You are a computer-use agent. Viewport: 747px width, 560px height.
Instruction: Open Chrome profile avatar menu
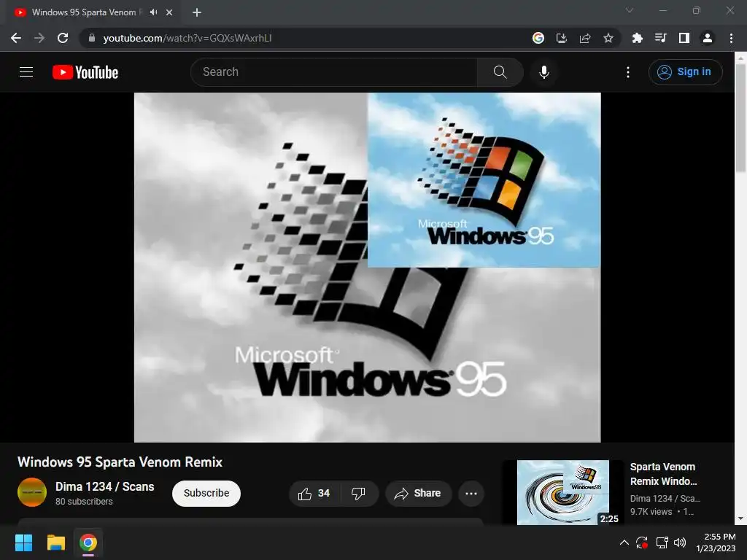point(708,38)
